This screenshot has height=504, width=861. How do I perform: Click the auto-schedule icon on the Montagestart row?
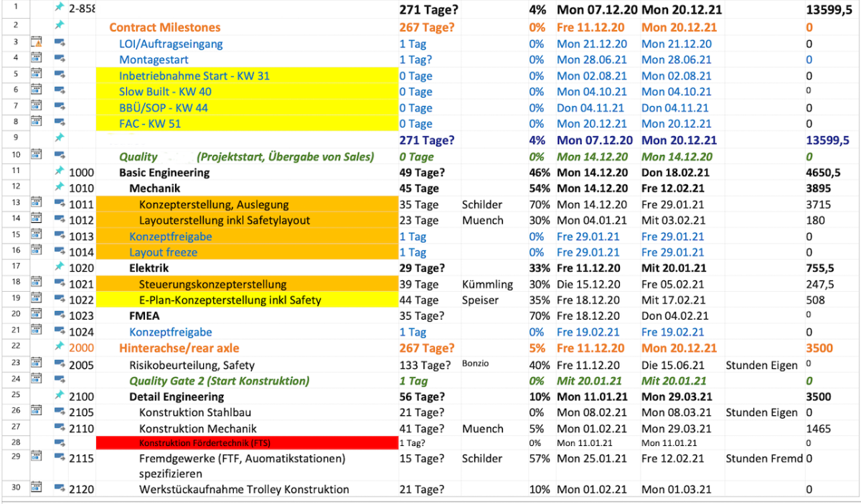60,60
